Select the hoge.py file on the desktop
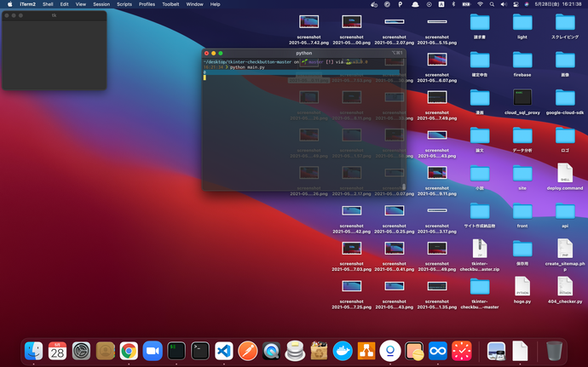The image size is (588, 367). 522,286
